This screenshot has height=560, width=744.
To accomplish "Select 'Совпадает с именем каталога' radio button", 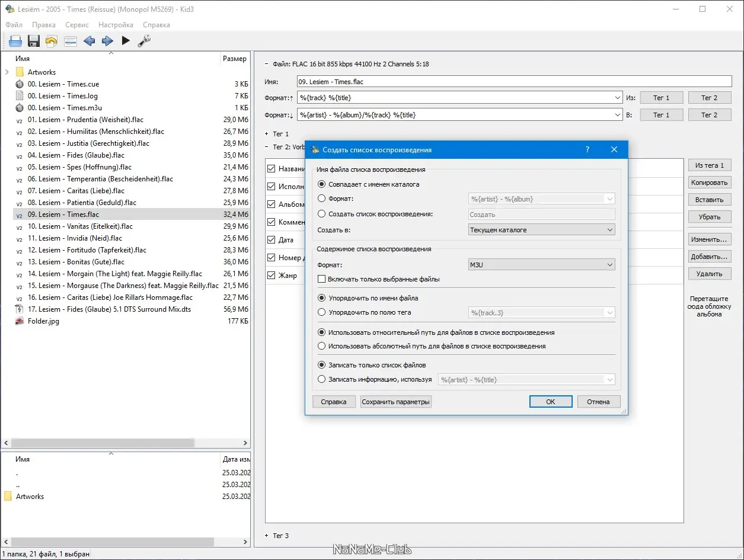I will pyautogui.click(x=322, y=184).
